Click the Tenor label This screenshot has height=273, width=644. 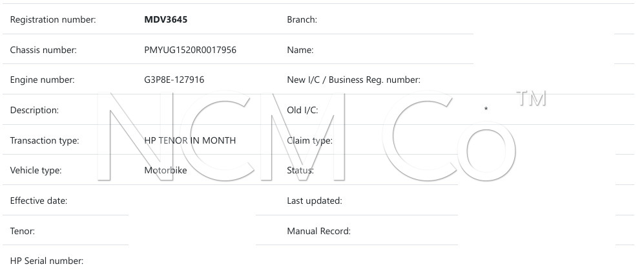[x=23, y=231]
